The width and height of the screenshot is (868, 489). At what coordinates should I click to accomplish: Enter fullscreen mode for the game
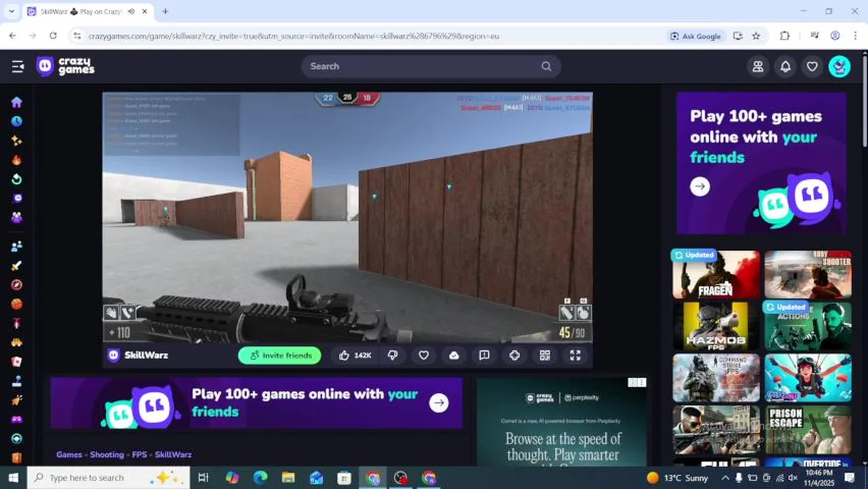[575, 355]
